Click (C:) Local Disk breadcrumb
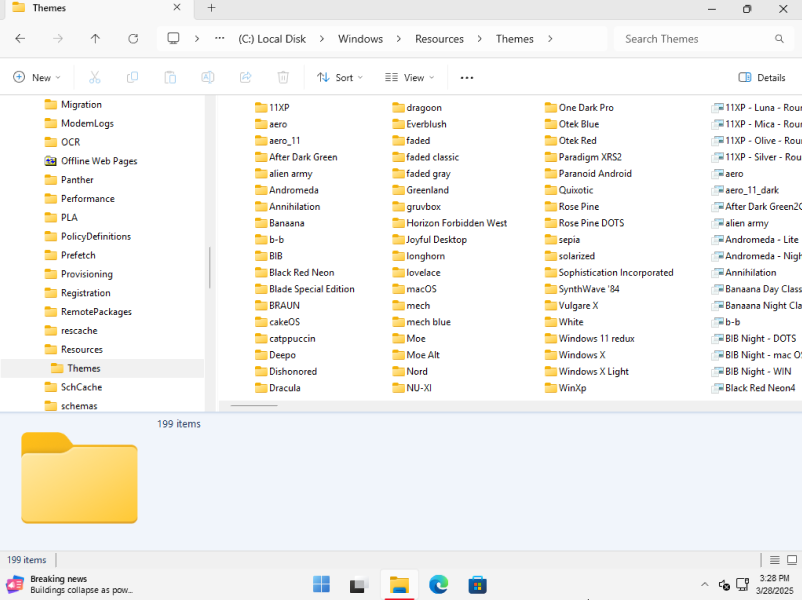This screenshot has width=802, height=600. point(272,39)
